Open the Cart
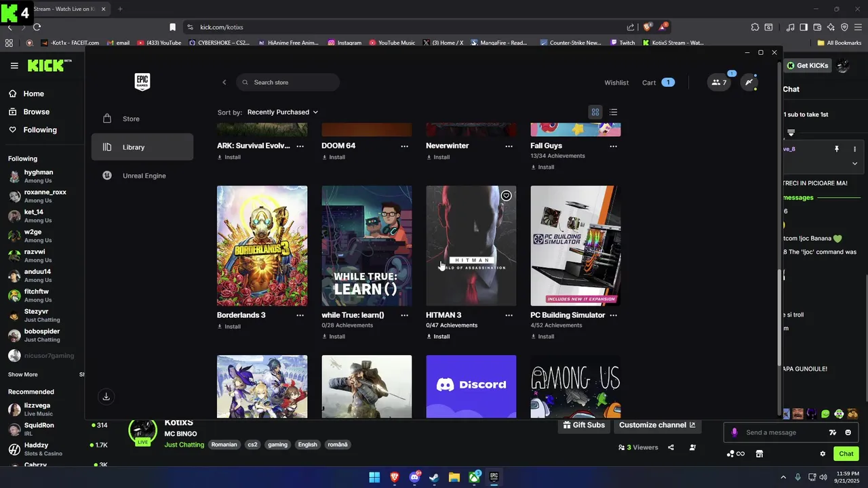Screen dimensions: 868x488 tap(658, 83)
